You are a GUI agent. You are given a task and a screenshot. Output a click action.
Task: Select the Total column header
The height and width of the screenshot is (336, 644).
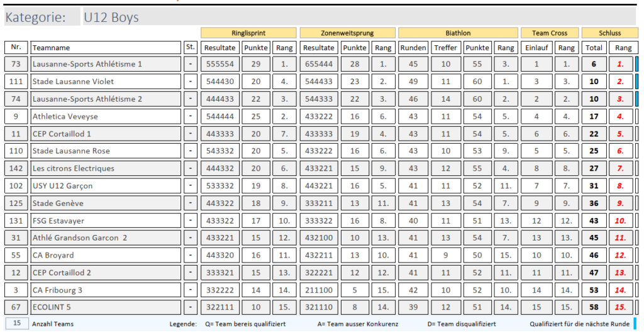pyautogui.click(x=593, y=48)
